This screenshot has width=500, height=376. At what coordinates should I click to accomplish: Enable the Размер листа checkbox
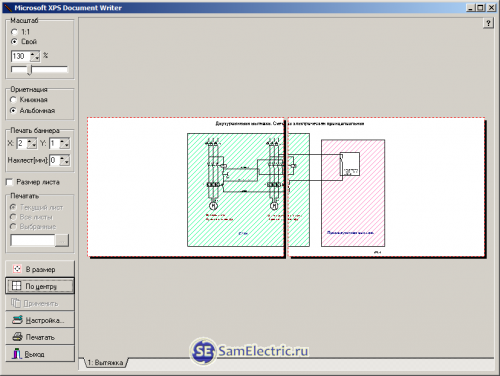click(x=10, y=182)
